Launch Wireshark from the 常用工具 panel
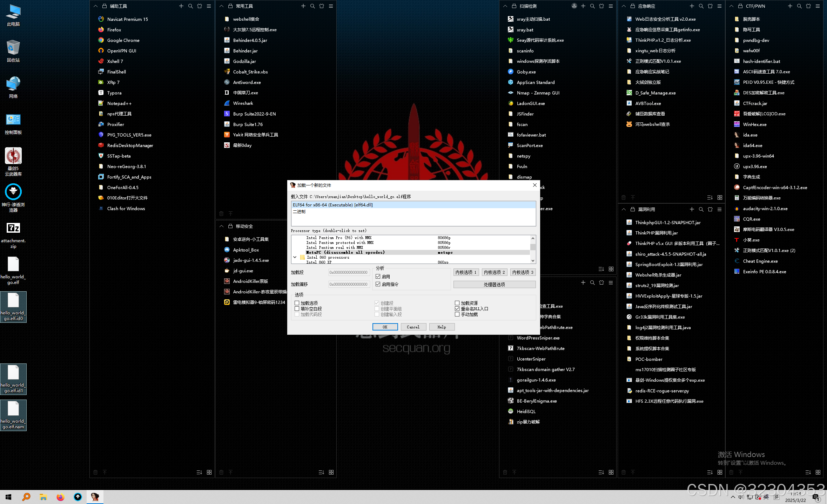 point(243,103)
